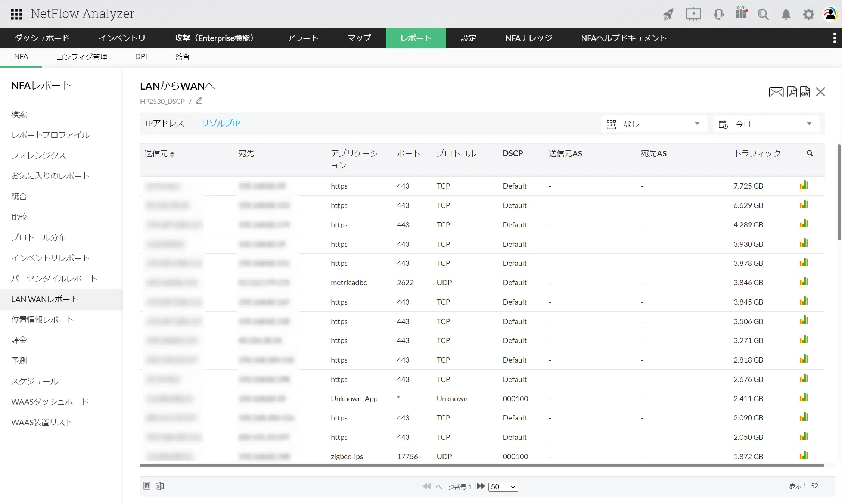
Task: Click the email report envelope icon
Action: click(776, 92)
